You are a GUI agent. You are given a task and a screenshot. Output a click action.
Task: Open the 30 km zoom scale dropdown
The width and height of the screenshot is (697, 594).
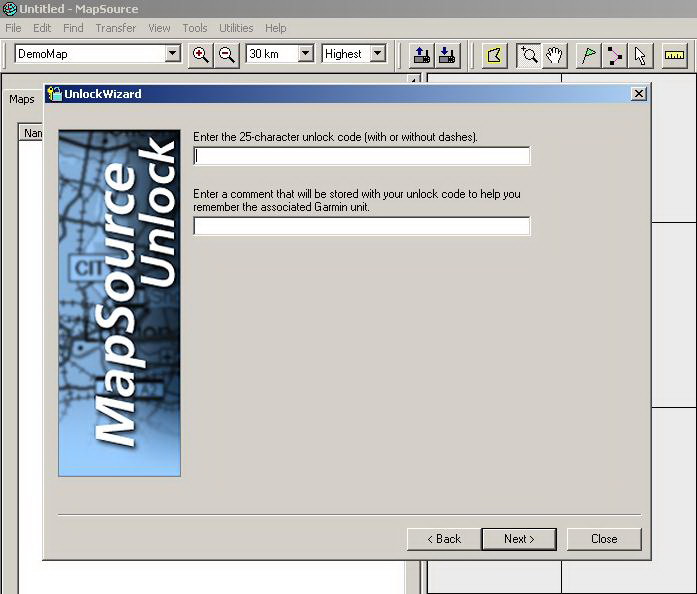click(305, 54)
